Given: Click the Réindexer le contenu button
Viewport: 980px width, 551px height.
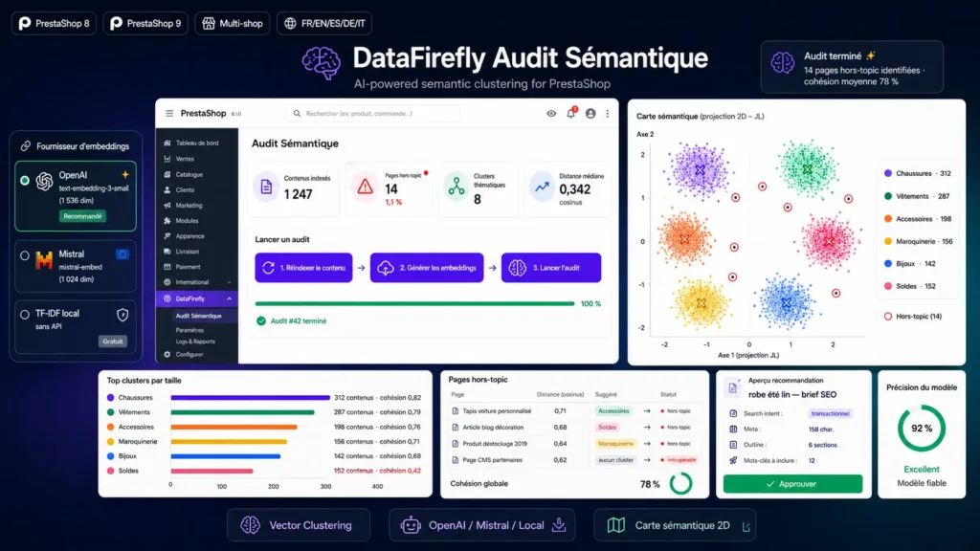Looking at the screenshot, I should tap(303, 268).
